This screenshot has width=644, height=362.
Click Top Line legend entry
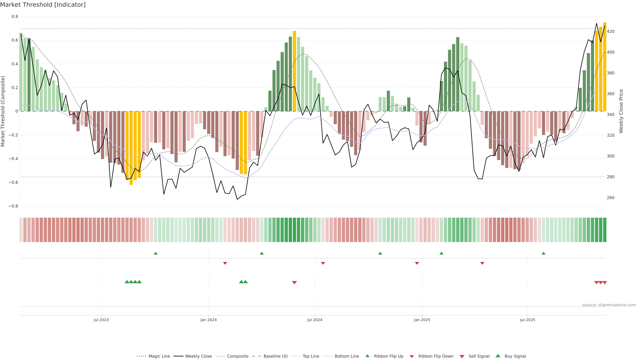coord(311,356)
